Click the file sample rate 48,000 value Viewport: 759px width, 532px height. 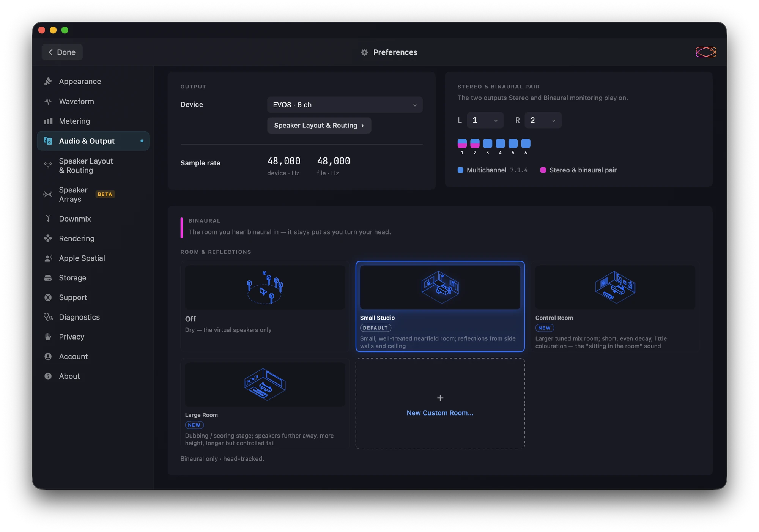point(334,161)
